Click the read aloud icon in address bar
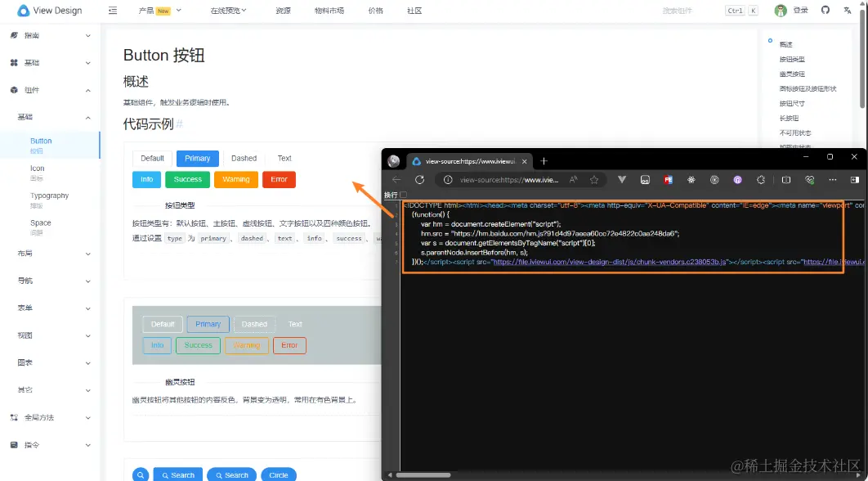Viewport: 868px width, 481px height. coord(574,179)
